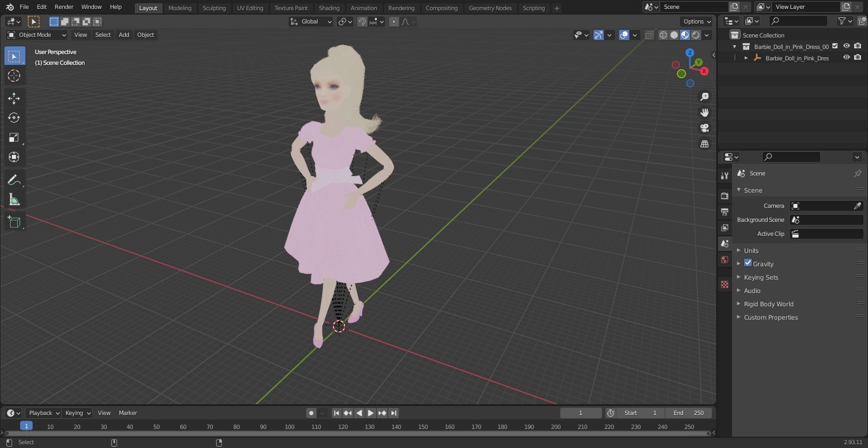The height and width of the screenshot is (448, 868).
Task: Open the Texture properties tab
Action: point(724,284)
